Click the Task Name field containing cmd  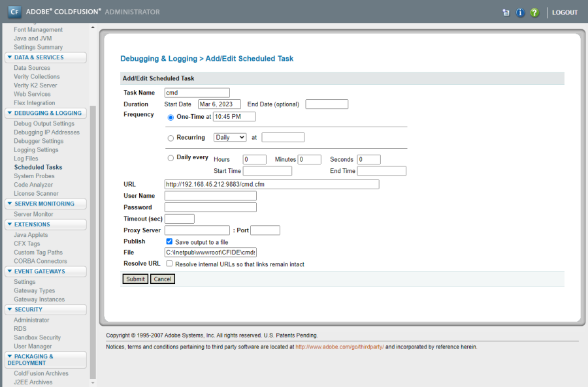197,93
